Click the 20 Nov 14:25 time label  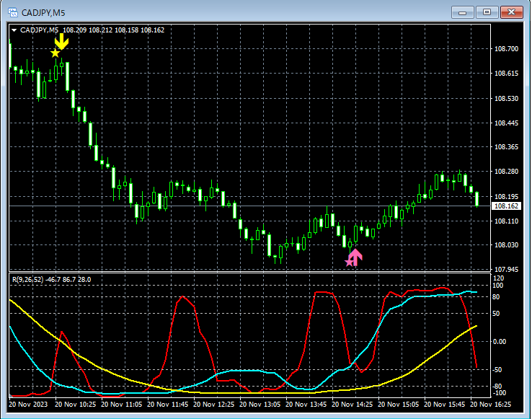[x=352, y=405]
